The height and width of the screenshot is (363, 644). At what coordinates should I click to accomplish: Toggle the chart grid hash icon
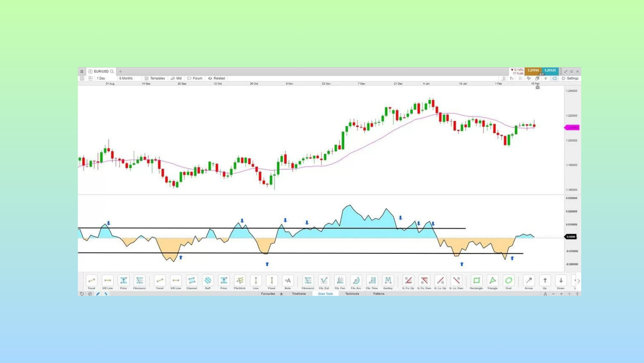[520, 79]
